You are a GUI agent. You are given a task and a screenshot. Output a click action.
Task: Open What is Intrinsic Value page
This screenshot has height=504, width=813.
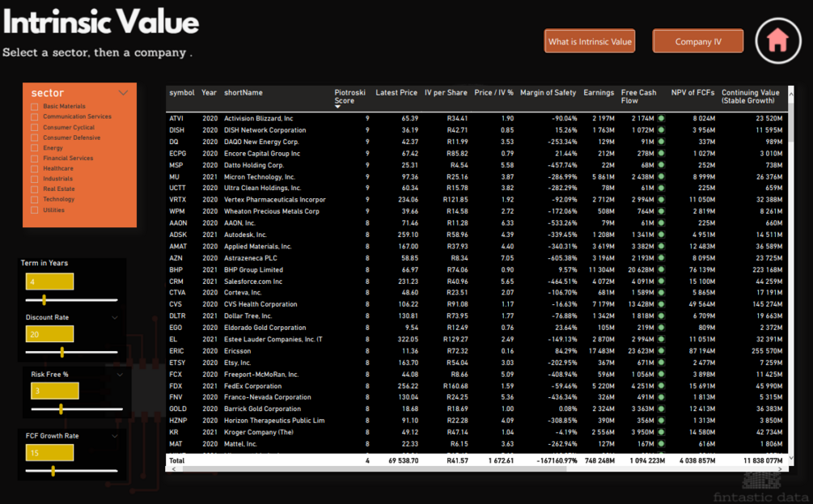590,41
